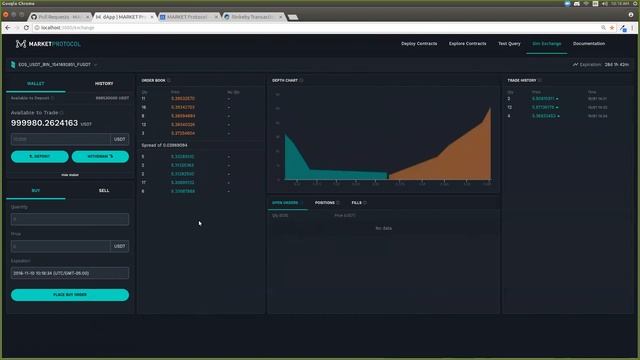The image size is (640, 360).
Task: Open network Wi-Fi indicator
Action: point(586,3)
